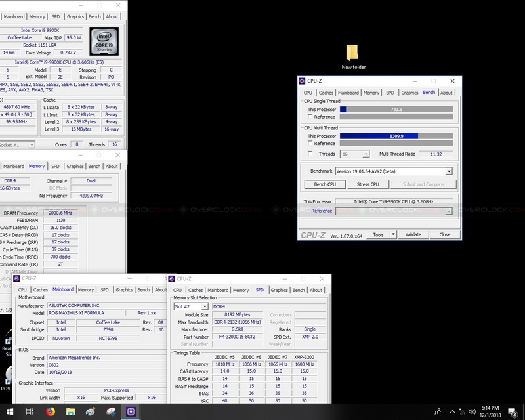
Task: Click the LPCIO value NCT6796
Action: (108, 338)
